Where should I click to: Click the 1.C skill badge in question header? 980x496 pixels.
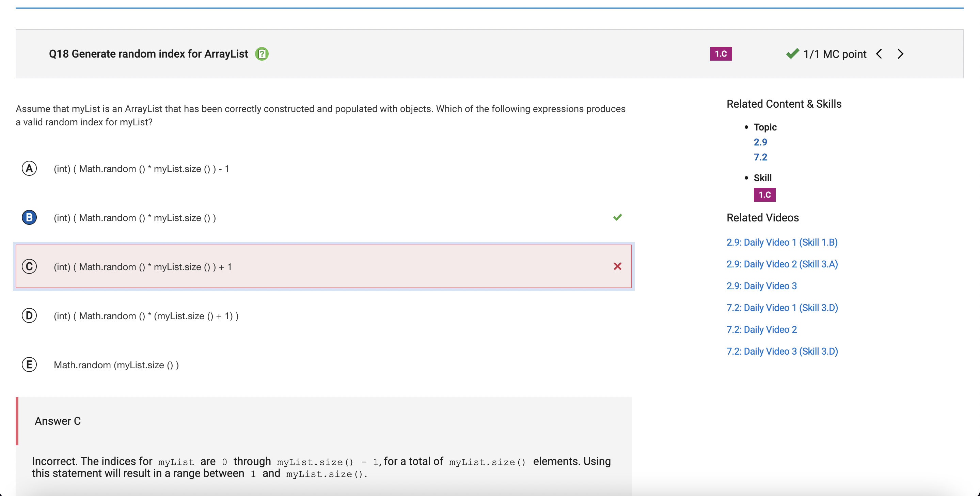pyautogui.click(x=721, y=54)
